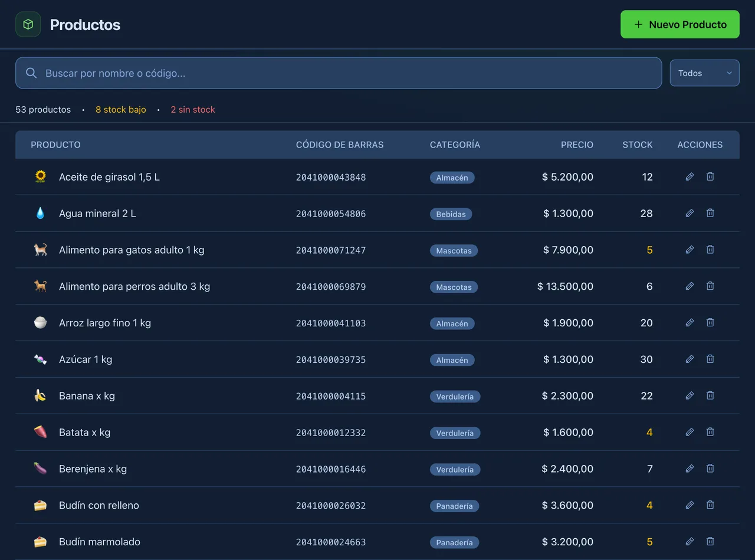Click the 8 stock bajo indicator
Screen dimensions: 755x560
point(121,110)
